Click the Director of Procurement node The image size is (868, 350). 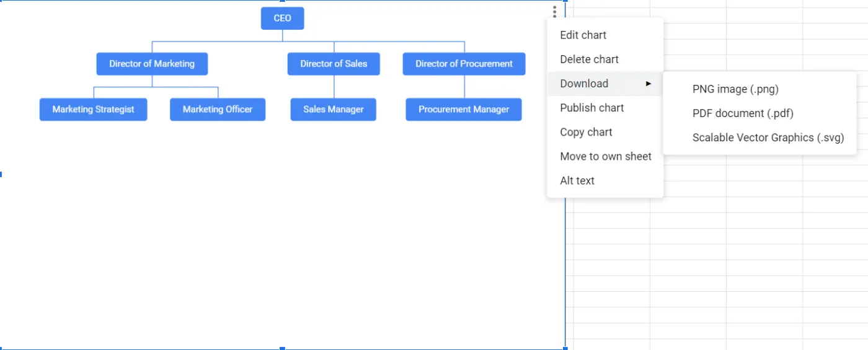pyautogui.click(x=464, y=64)
